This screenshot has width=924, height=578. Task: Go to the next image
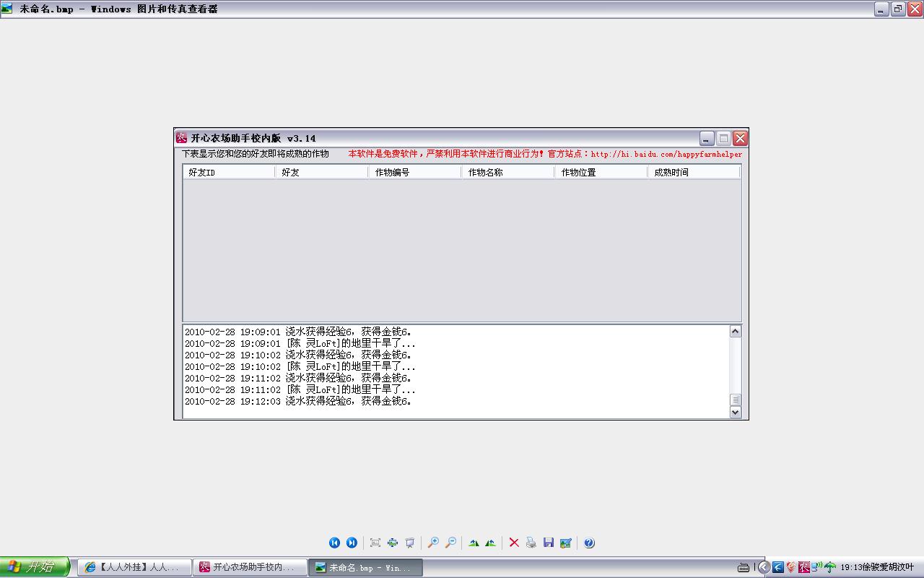[352, 543]
